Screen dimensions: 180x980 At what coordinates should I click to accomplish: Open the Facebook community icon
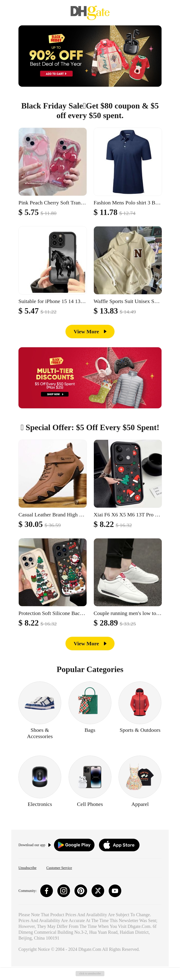(47, 891)
